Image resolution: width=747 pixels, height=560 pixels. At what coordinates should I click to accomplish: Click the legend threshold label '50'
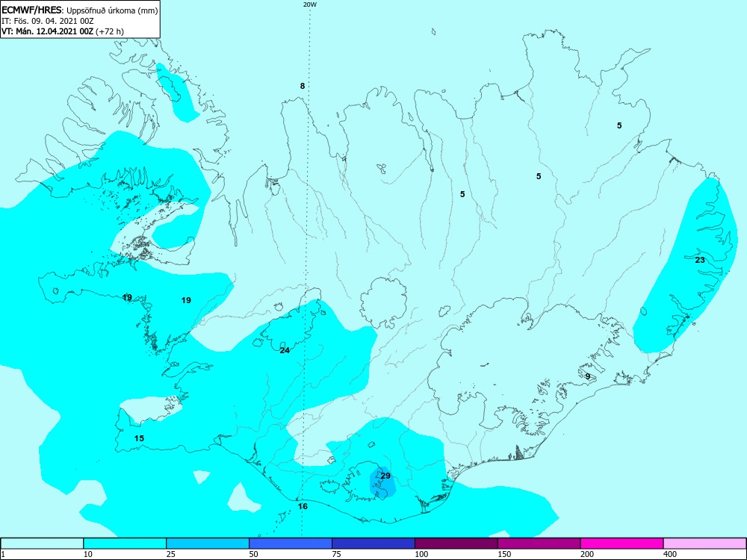tap(254, 554)
